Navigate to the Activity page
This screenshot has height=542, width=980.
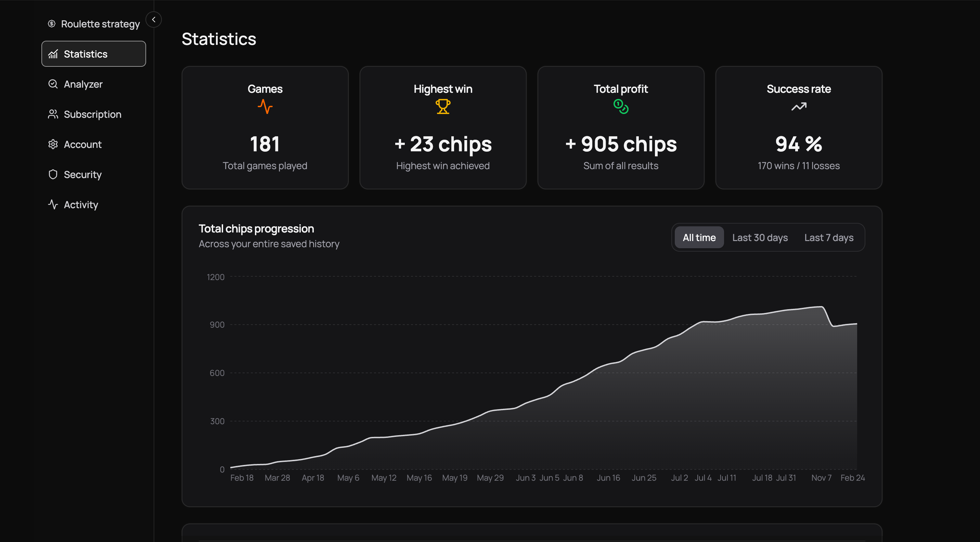81,204
